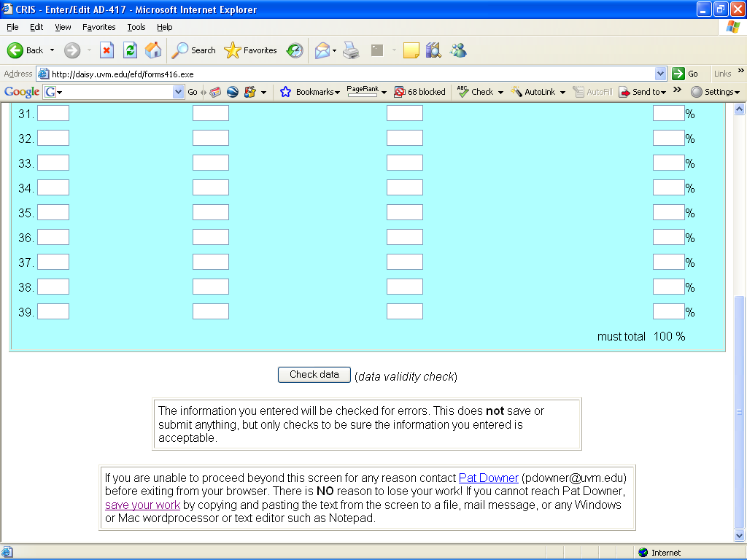Click the first input field of row 35
Image resolution: width=747 pixels, height=560 pixels.
click(53, 212)
